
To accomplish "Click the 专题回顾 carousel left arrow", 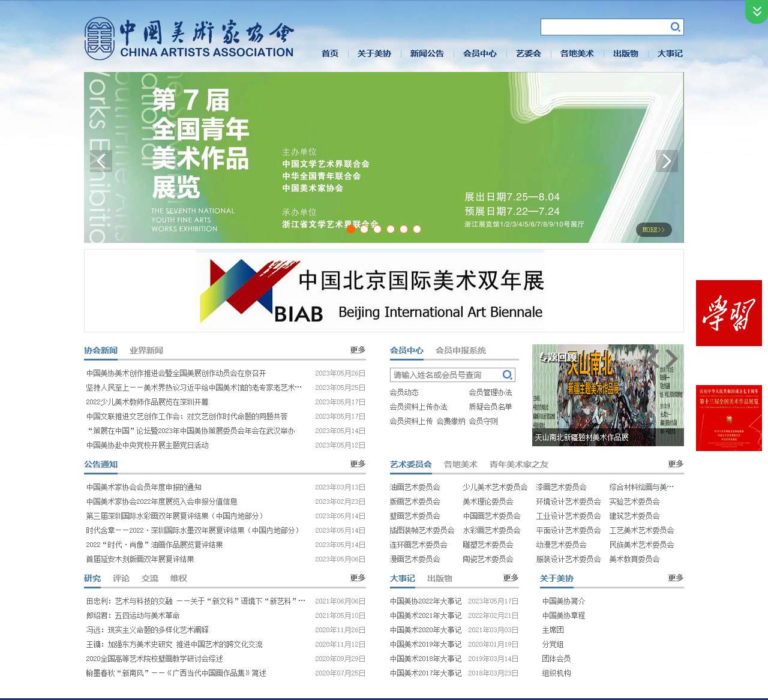I will click(653, 359).
